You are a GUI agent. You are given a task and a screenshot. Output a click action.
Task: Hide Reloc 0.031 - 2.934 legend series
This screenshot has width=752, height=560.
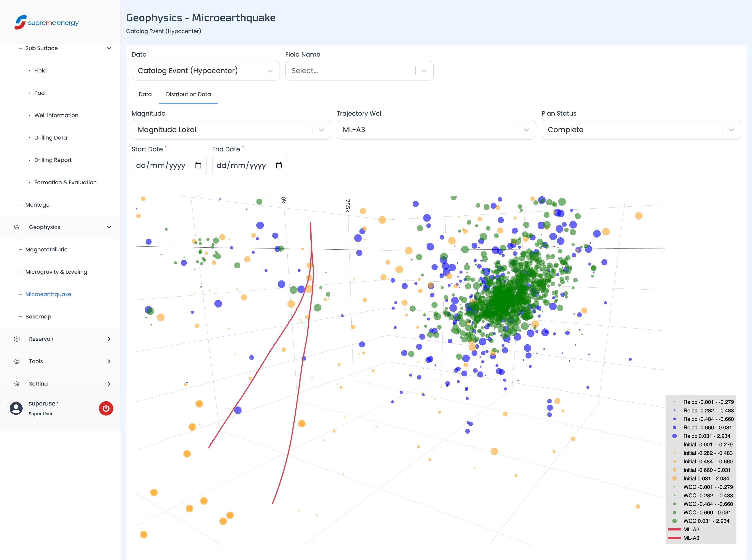pyautogui.click(x=707, y=436)
